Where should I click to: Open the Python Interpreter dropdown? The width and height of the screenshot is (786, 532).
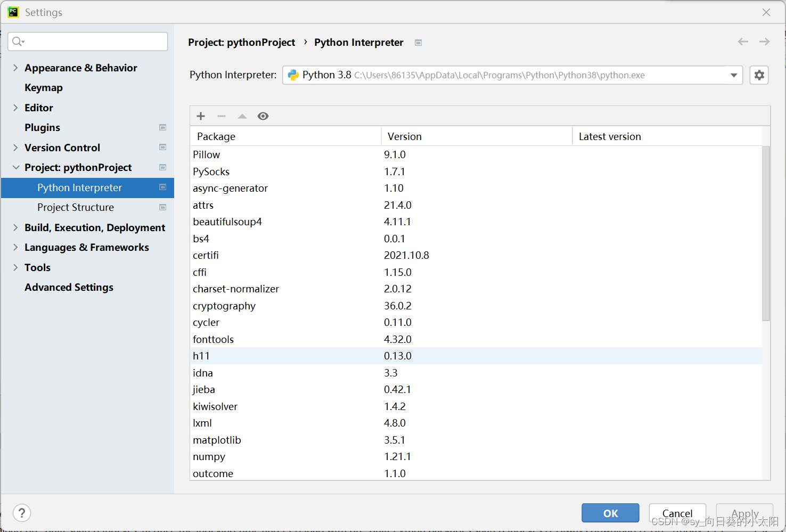pyautogui.click(x=734, y=75)
